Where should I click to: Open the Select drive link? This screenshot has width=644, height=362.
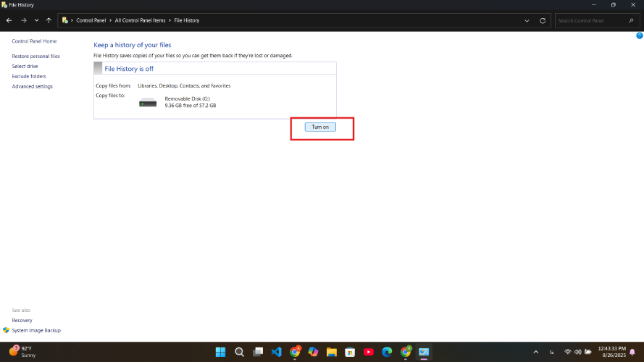(25, 66)
